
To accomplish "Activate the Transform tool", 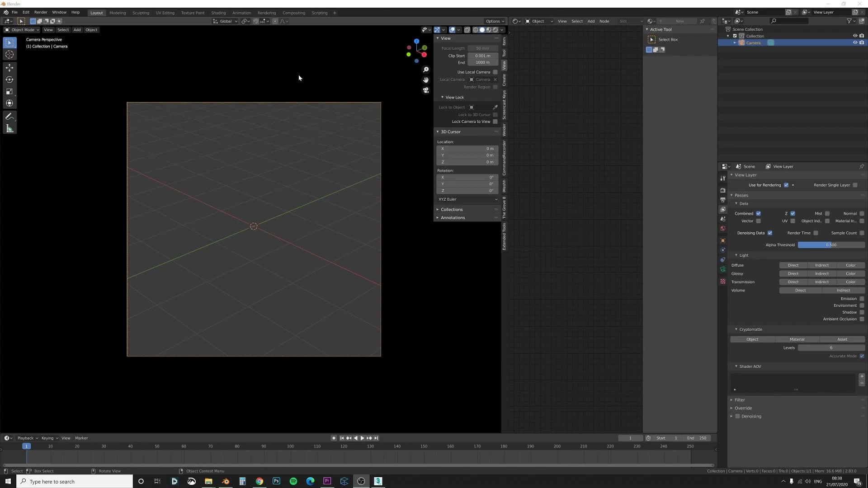I will point(9,103).
